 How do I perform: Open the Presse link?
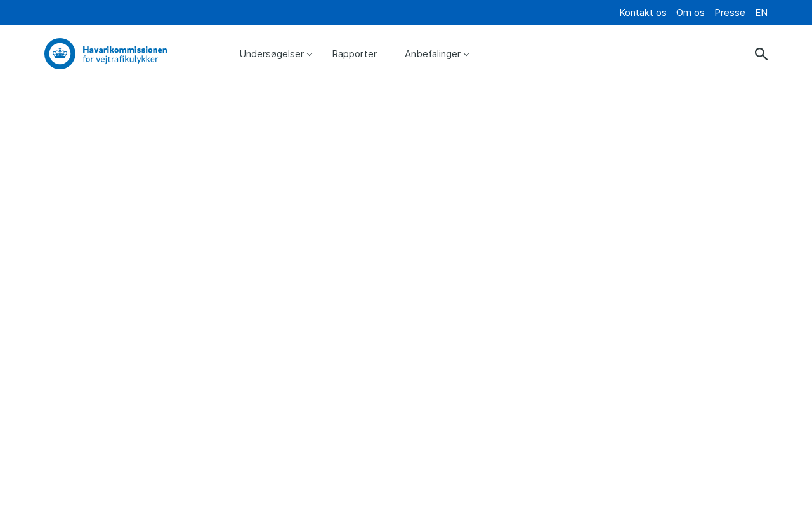tap(730, 13)
